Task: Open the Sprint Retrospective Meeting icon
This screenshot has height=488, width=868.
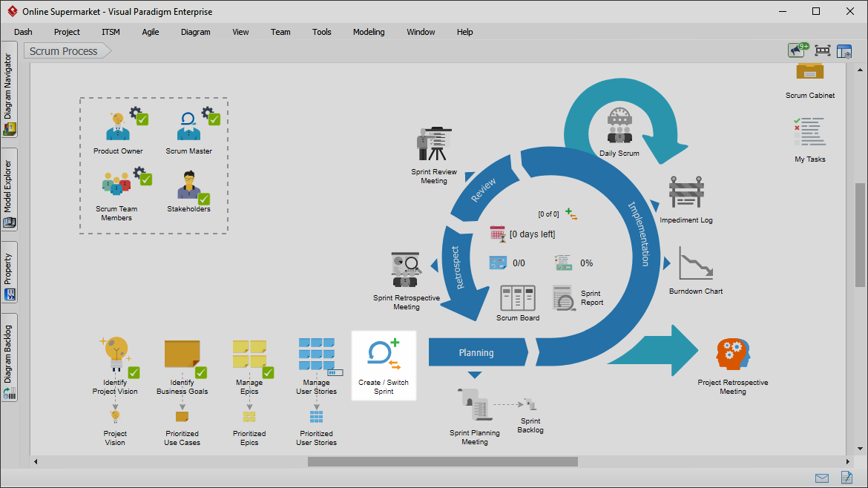Action: coord(406,270)
